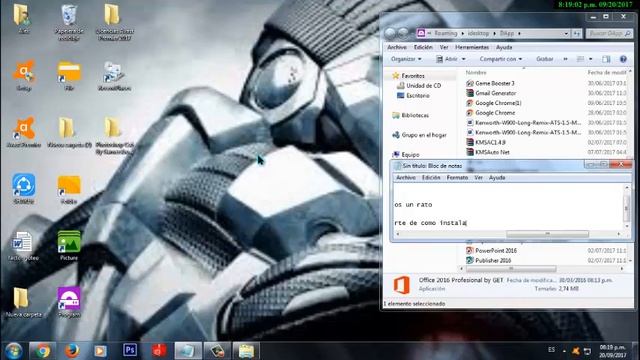The width and height of the screenshot is (640, 360).
Task: Open the address bar history dropdown
Action: (x=566, y=33)
